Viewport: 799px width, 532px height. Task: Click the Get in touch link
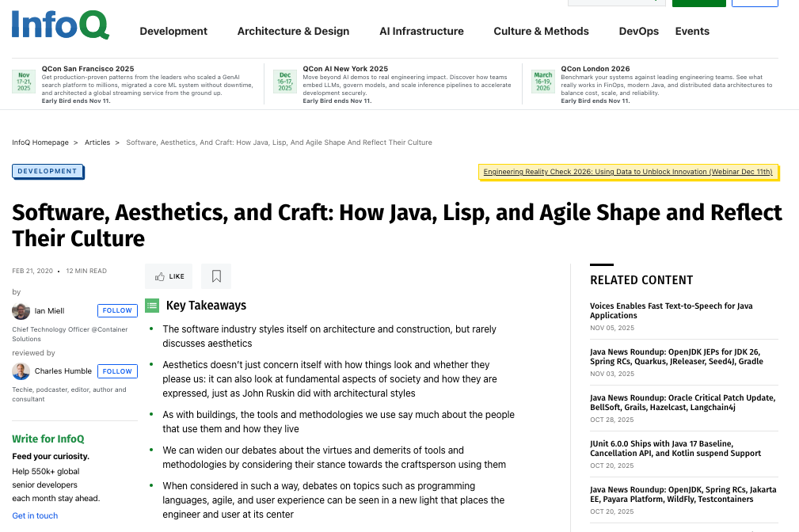point(35,515)
